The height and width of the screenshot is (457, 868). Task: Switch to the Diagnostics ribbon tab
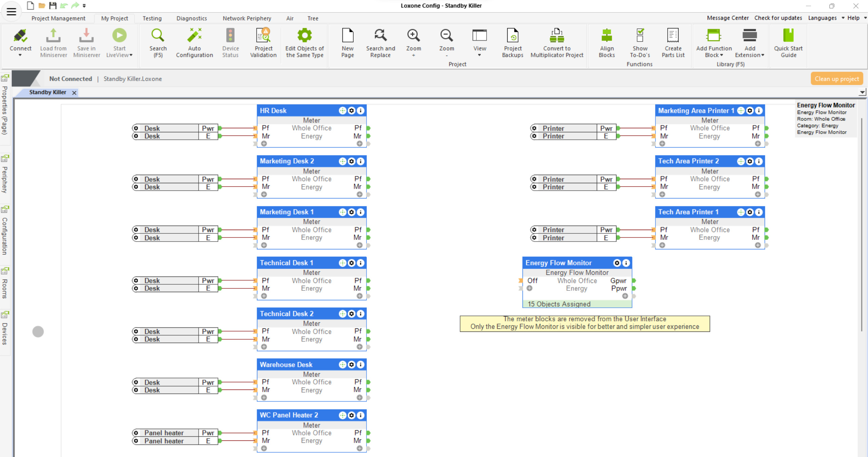point(192,18)
